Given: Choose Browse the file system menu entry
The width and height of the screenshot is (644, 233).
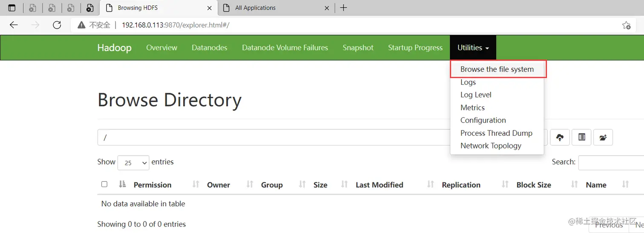Looking at the screenshot, I should pyautogui.click(x=497, y=69).
